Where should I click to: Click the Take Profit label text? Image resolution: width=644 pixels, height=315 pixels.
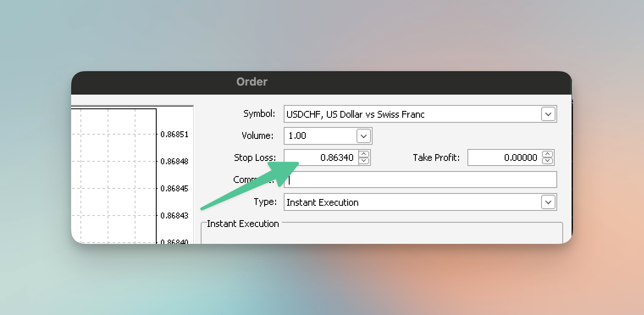click(x=436, y=157)
